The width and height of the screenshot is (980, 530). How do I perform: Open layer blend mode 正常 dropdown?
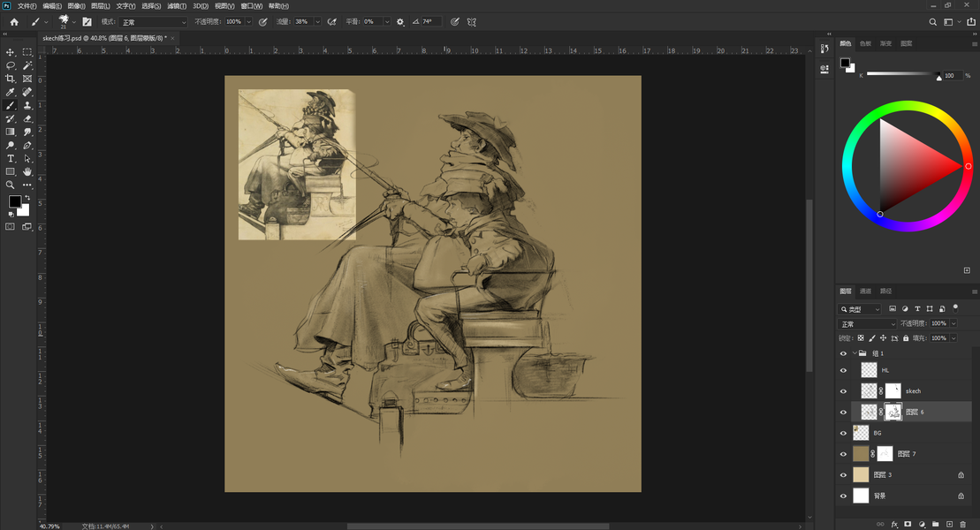click(867, 324)
